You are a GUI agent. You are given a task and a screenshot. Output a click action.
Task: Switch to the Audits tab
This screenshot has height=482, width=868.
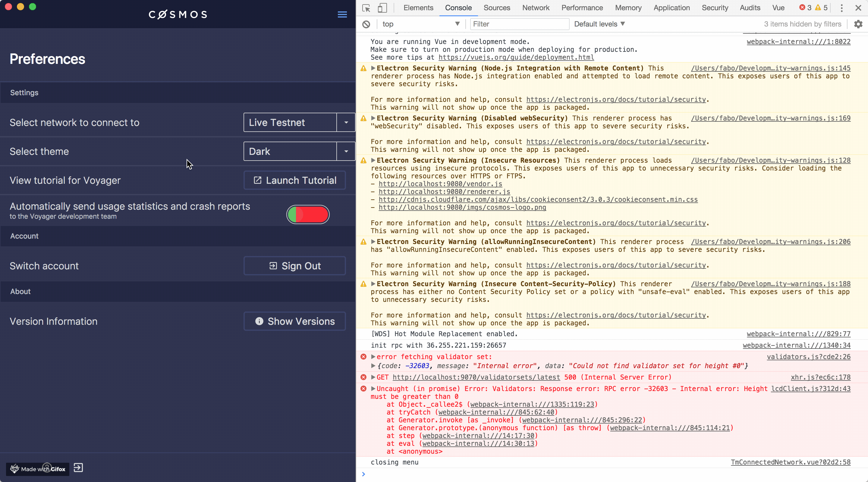[750, 8]
